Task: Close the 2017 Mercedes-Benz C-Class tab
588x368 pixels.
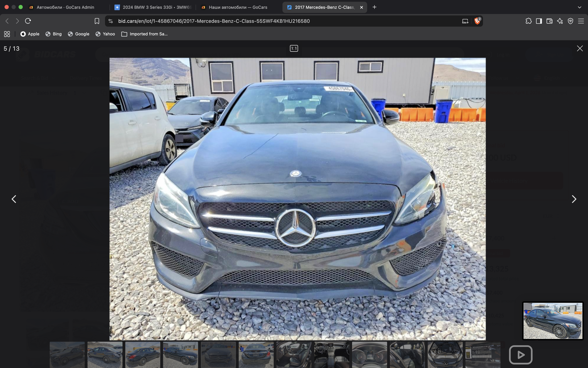Action: coord(362,7)
